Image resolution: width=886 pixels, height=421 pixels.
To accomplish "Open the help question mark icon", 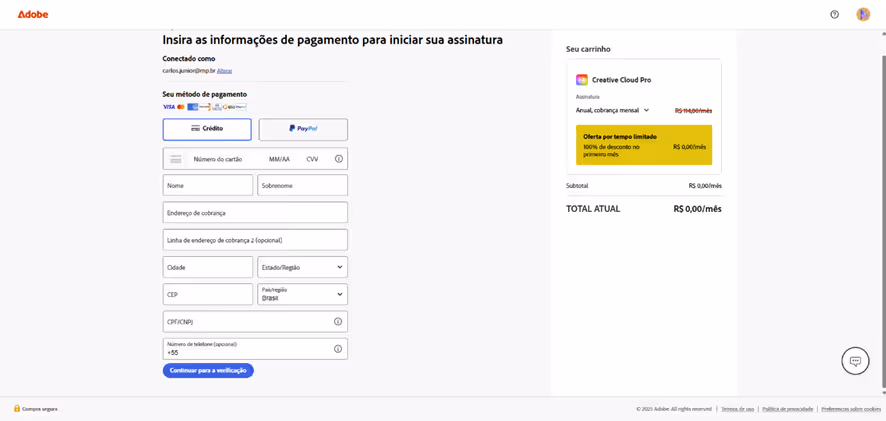I will pyautogui.click(x=835, y=15).
